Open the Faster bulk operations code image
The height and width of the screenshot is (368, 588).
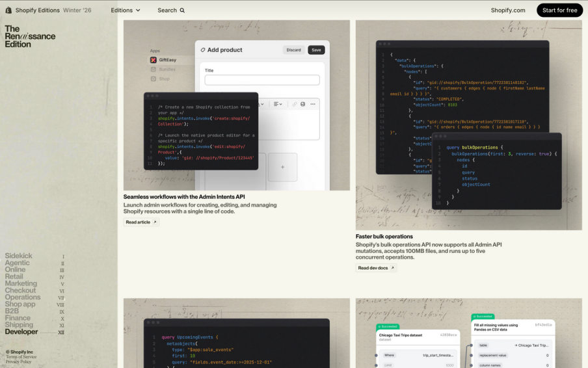click(469, 125)
